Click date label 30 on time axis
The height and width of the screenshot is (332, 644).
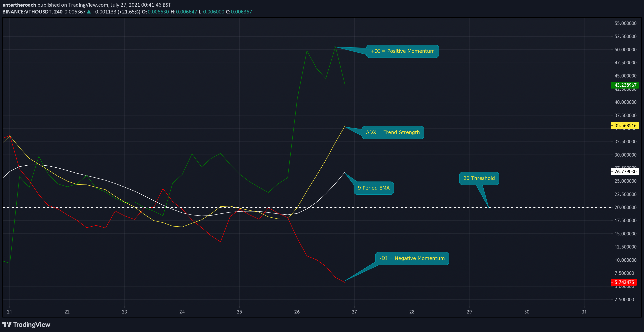[527, 312]
